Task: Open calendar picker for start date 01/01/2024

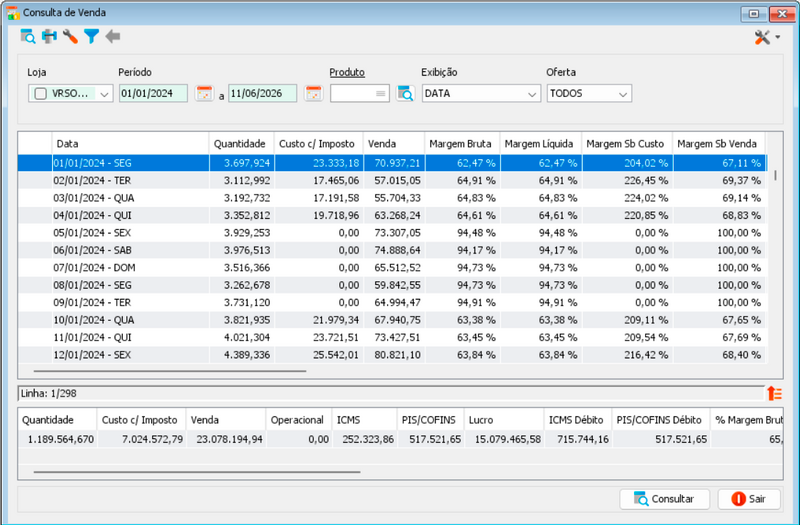Action: [204, 94]
